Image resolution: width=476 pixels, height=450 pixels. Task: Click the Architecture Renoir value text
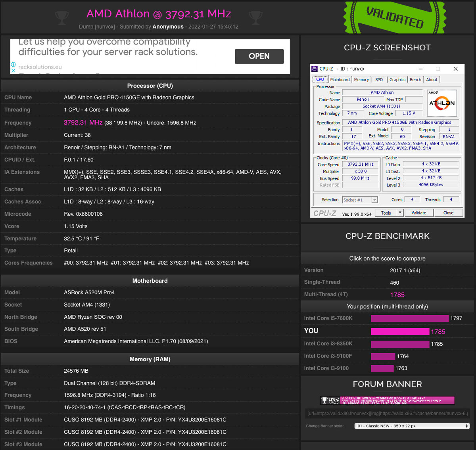tap(117, 147)
